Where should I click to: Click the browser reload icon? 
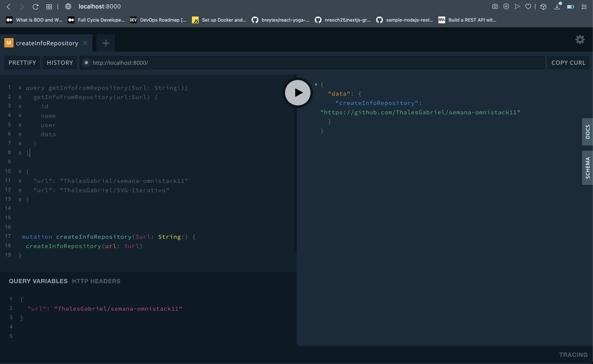click(x=35, y=7)
